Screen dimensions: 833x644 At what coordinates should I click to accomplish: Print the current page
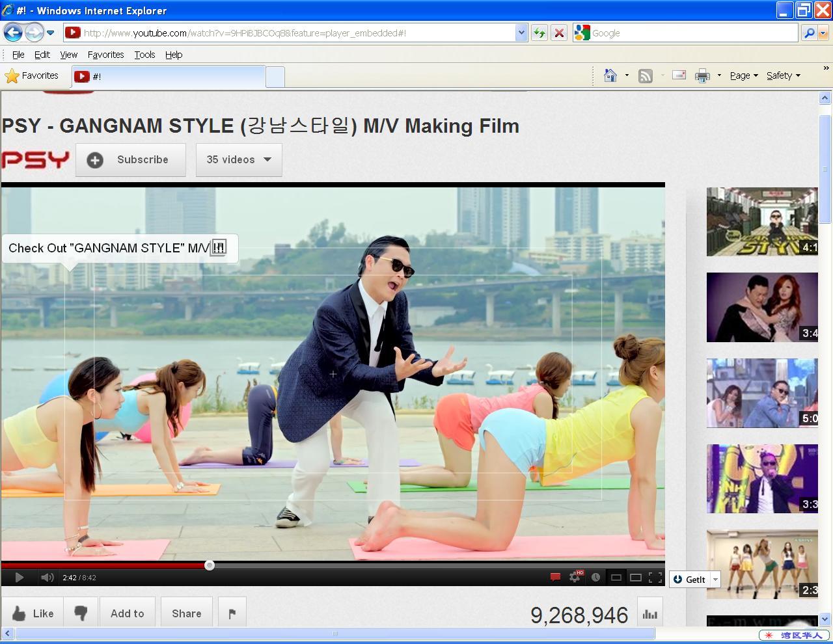point(702,76)
